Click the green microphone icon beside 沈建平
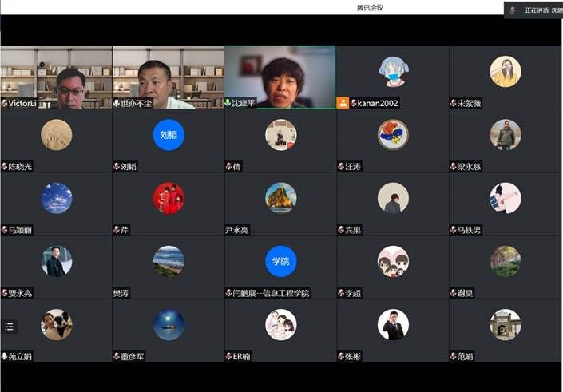Viewport: 563px width, 392px height. tap(228, 103)
